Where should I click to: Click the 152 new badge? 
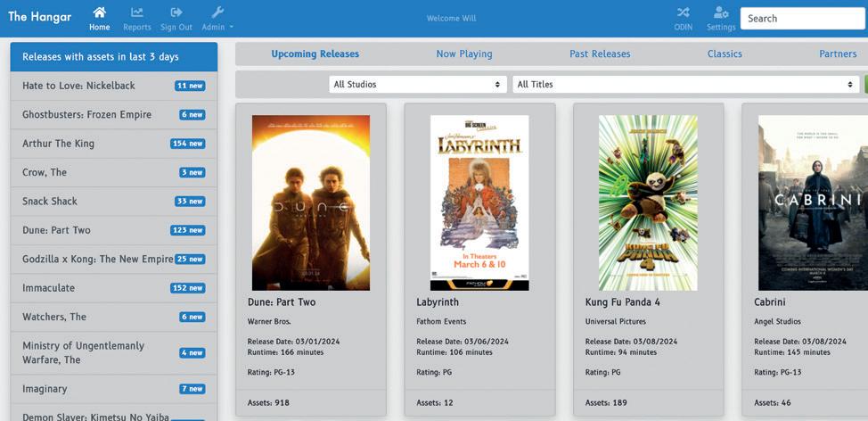point(188,287)
